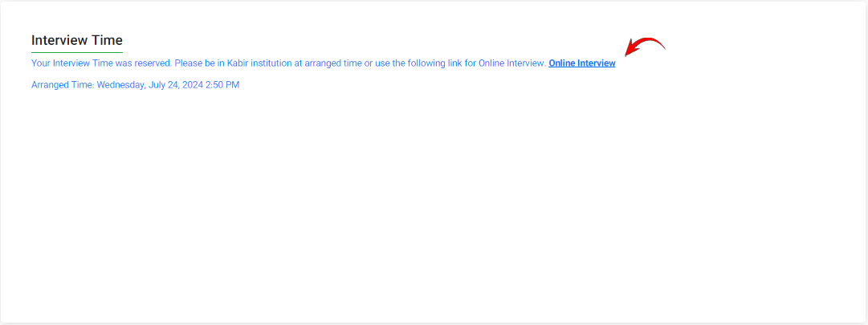Screen dimensions: 868x325
Task: Click the underline beneath the Interview Time heading
Action: 77,52
